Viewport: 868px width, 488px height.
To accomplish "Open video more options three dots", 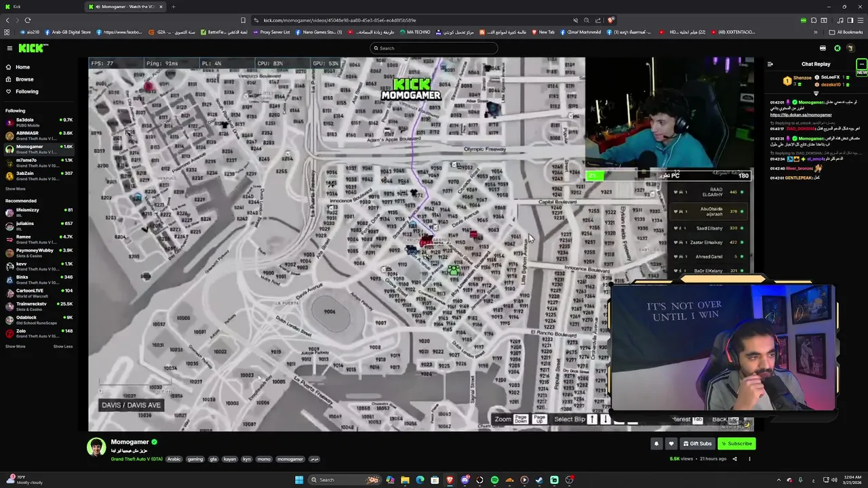I will pyautogui.click(x=749, y=459).
